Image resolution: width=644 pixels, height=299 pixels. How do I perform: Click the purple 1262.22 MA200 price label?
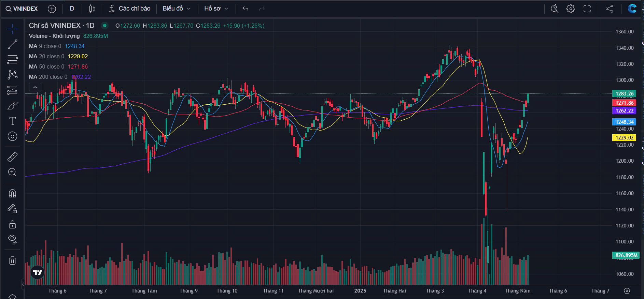tap(624, 111)
